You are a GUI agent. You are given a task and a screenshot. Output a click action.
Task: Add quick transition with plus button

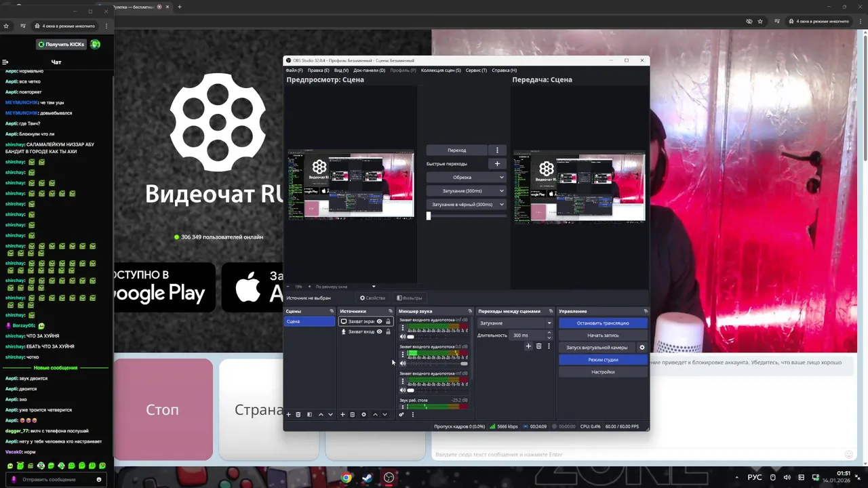pyautogui.click(x=497, y=163)
